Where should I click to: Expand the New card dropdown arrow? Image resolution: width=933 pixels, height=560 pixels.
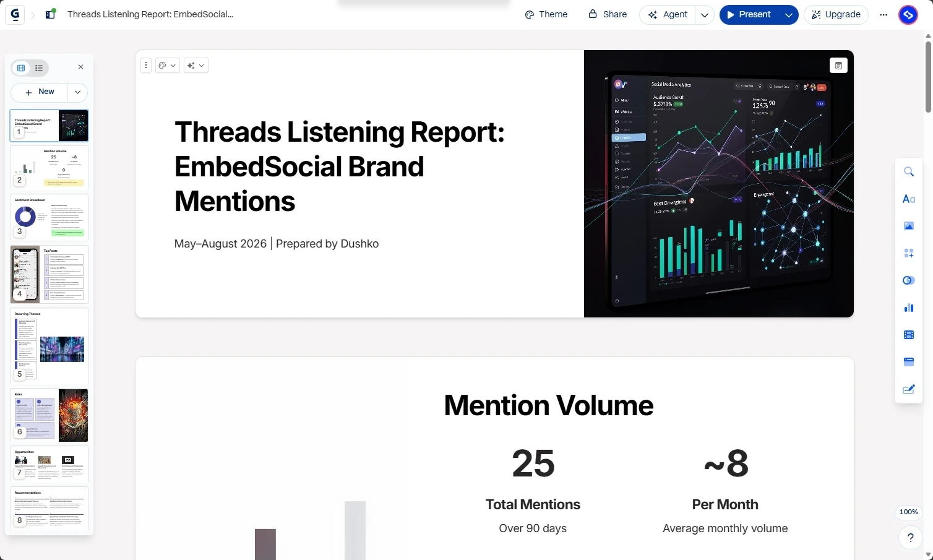point(77,92)
